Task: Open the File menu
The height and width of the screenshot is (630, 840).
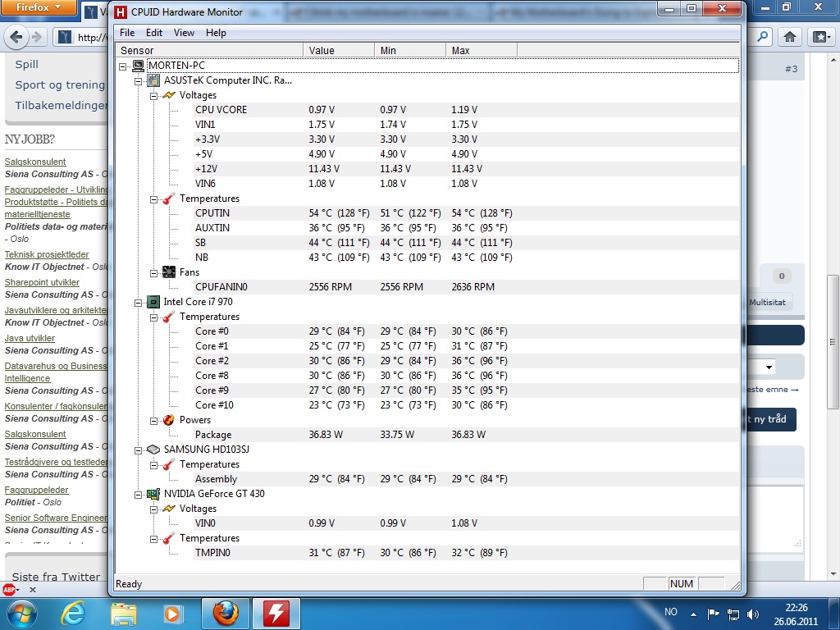Action: point(127,33)
